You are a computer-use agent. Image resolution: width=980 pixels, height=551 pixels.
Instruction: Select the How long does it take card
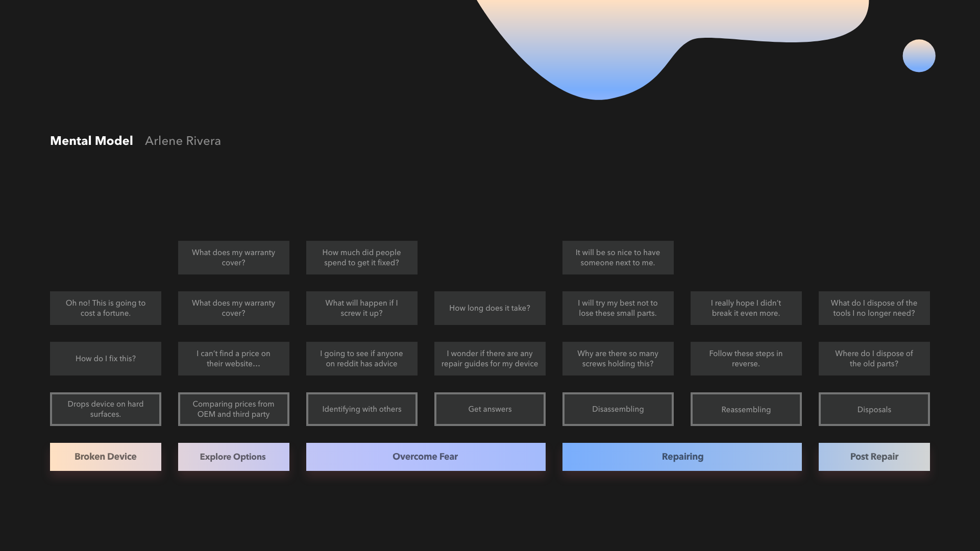[489, 308]
